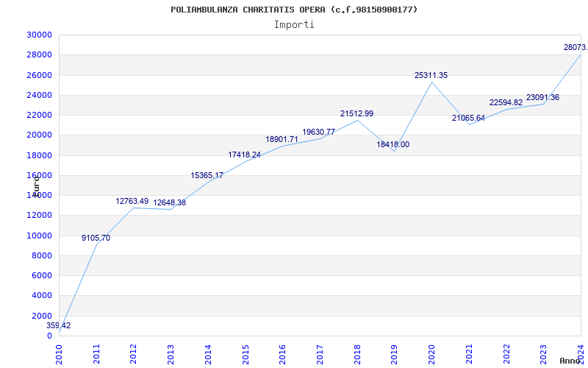The width and height of the screenshot is (588, 368).
Task: Click the x-axis year 2023
Action: [x=543, y=354]
